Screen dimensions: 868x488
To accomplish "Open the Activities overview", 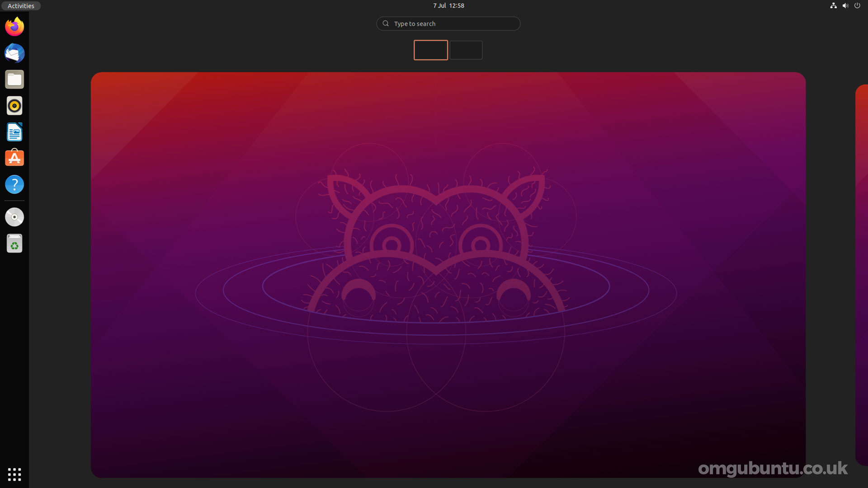I will [21, 6].
